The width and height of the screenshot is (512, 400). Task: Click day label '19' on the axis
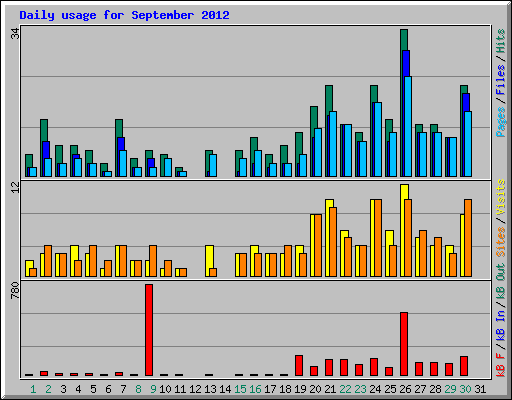(x=300, y=389)
